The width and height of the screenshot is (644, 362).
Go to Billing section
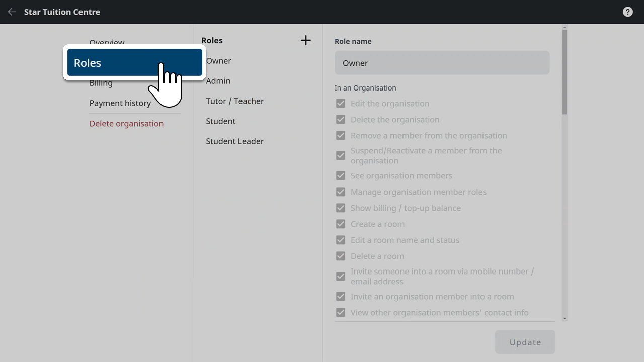(x=101, y=84)
